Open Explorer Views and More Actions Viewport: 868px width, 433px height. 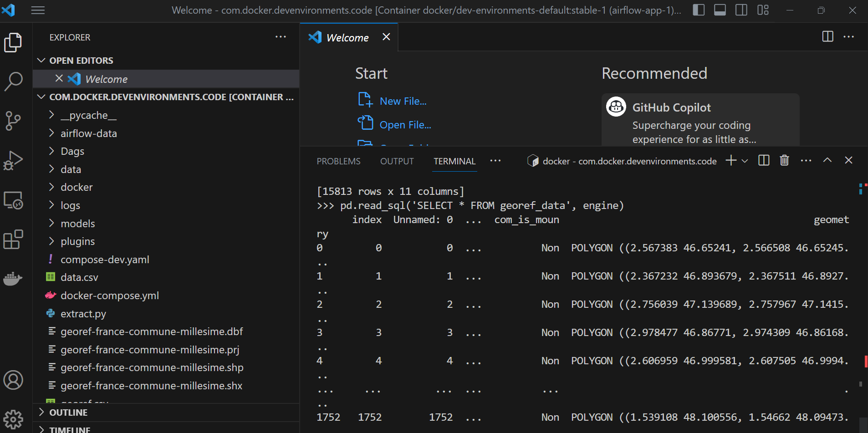[281, 36]
